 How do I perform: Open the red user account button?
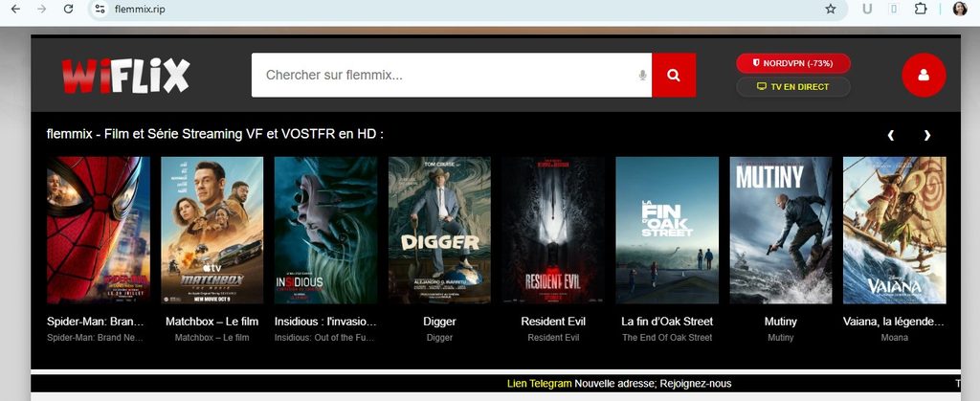coord(924,75)
